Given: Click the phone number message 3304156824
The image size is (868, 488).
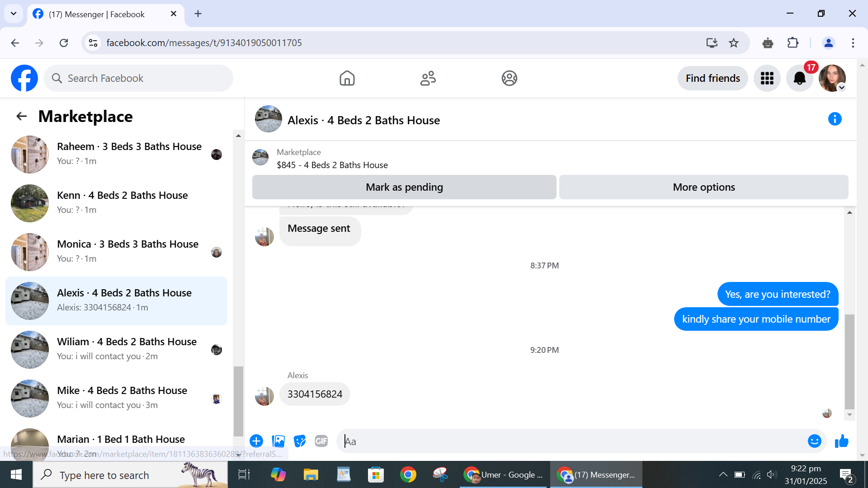Looking at the screenshot, I should pos(315,394).
